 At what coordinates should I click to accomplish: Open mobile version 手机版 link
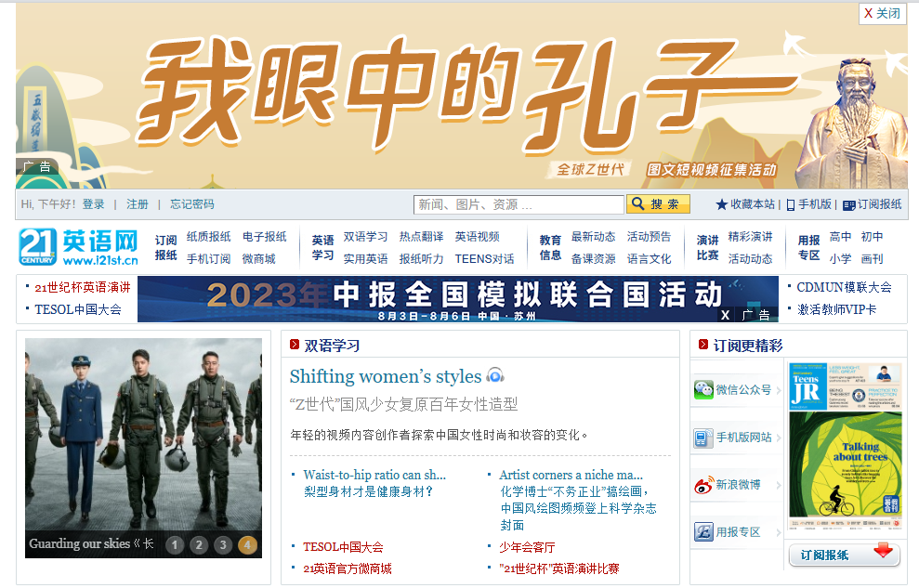click(808, 204)
